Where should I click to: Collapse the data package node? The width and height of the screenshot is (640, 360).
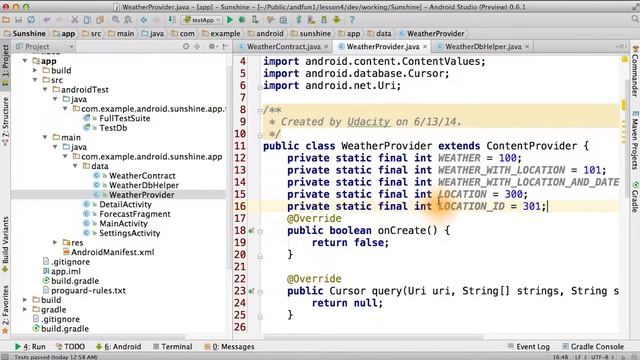[x=75, y=166]
